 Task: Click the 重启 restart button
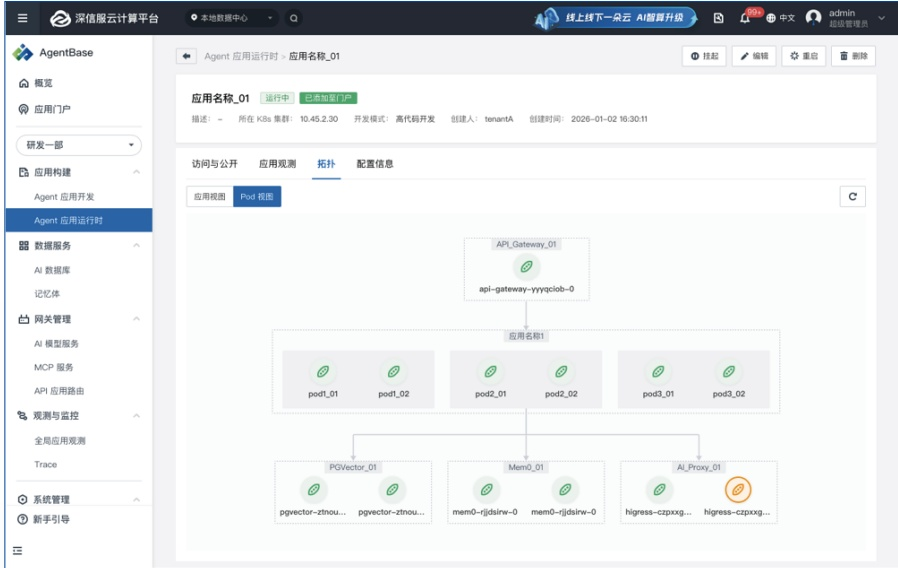[x=804, y=56]
